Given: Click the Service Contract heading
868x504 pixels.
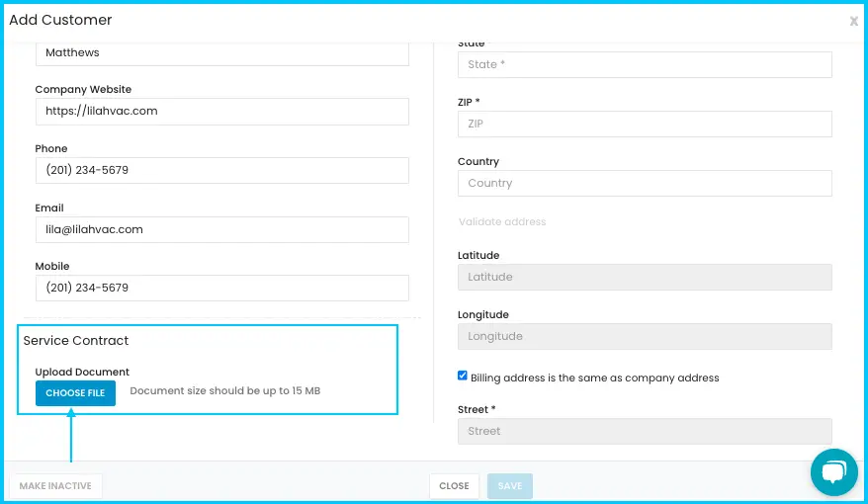Looking at the screenshot, I should (x=76, y=341).
